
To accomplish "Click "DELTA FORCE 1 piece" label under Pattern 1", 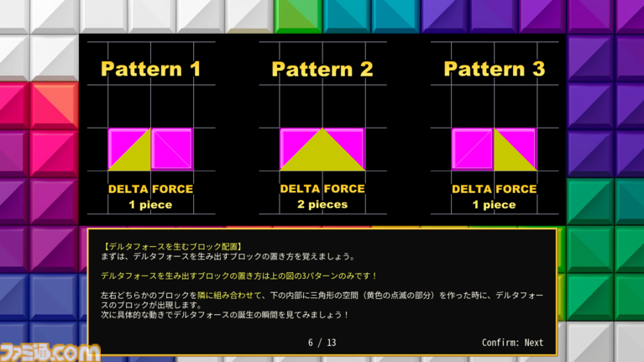I will [150, 197].
